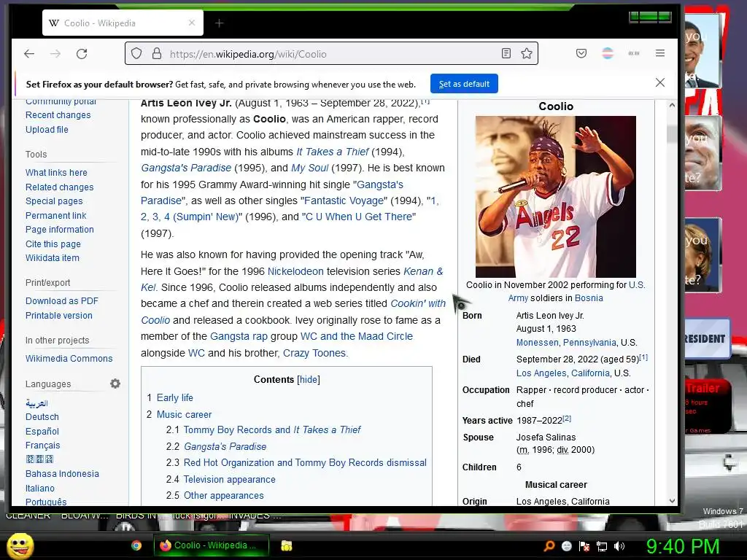This screenshot has width=747, height=560.
Task: Open Page information link
Action: pos(60,230)
